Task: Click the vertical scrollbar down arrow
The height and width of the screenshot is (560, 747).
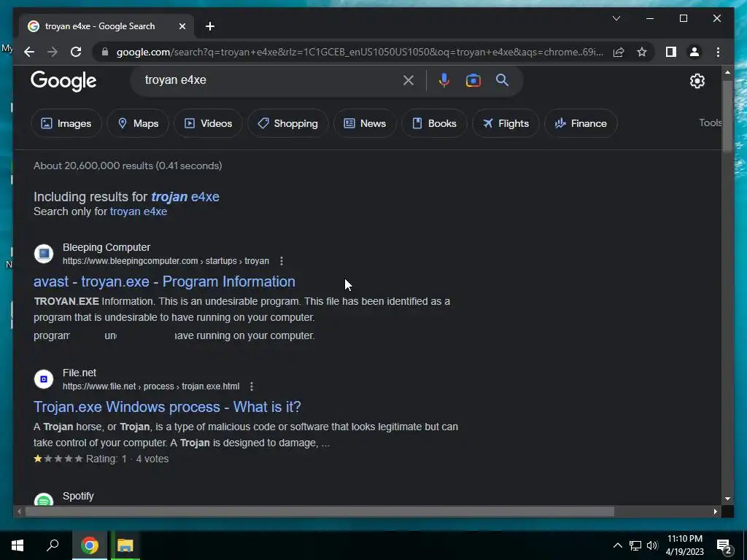Action: (727, 499)
